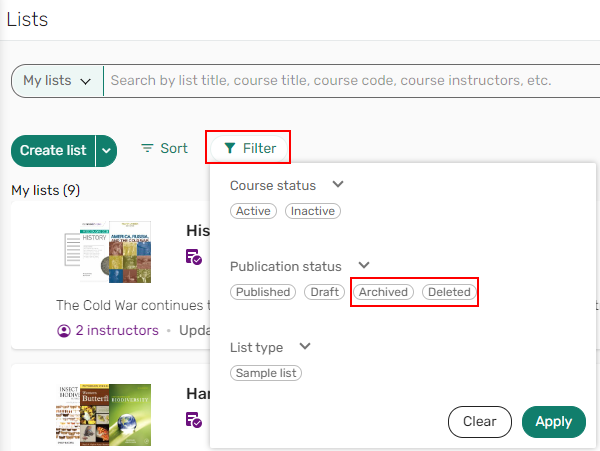Select the Draft status filter chip
Viewport: 600px width, 451px height.
point(324,292)
